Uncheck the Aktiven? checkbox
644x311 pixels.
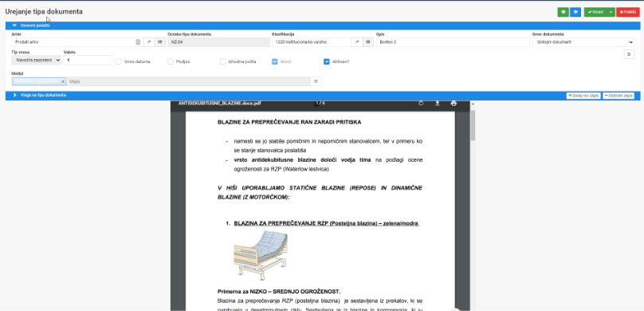pyautogui.click(x=327, y=61)
